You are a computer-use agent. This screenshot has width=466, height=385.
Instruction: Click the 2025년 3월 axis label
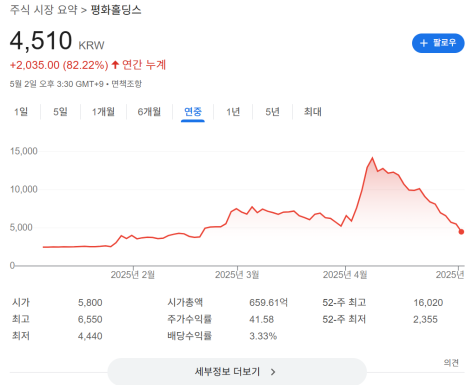pyautogui.click(x=237, y=275)
